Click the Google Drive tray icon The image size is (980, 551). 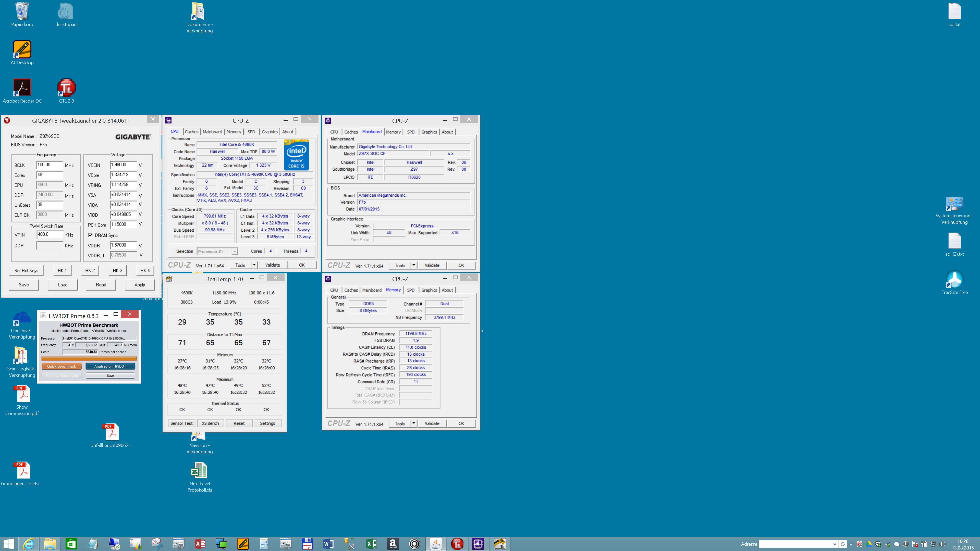pos(869,544)
